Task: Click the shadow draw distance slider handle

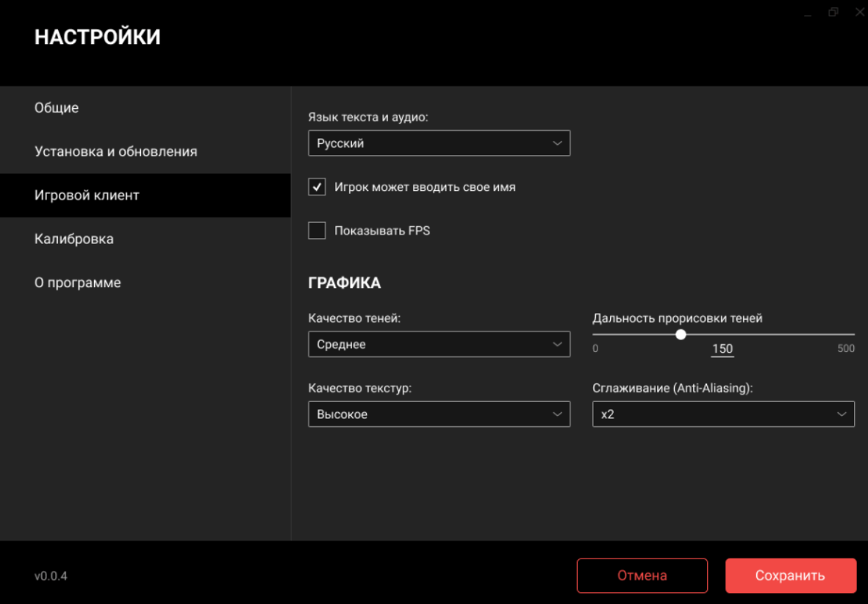Action: [681, 334]
